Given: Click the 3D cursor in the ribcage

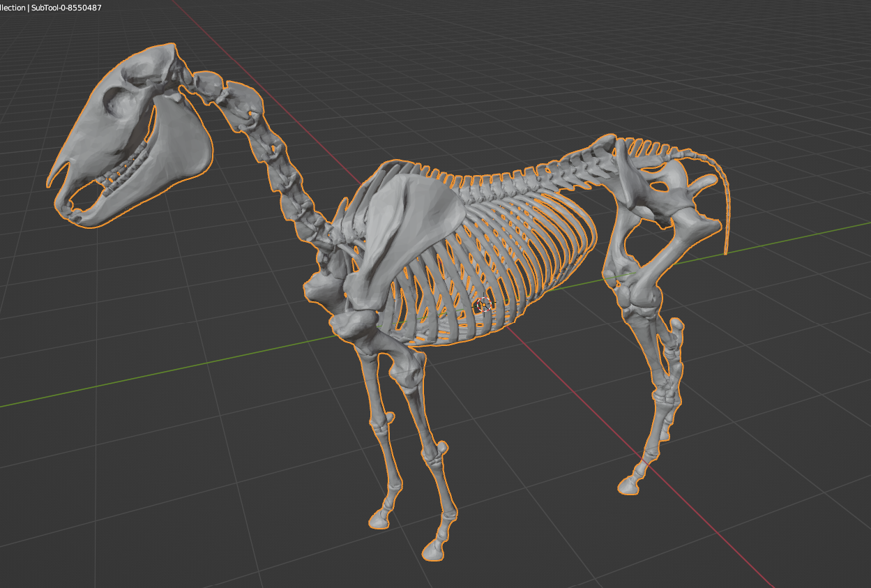Looking at the screenshot, I should point(483,305).
